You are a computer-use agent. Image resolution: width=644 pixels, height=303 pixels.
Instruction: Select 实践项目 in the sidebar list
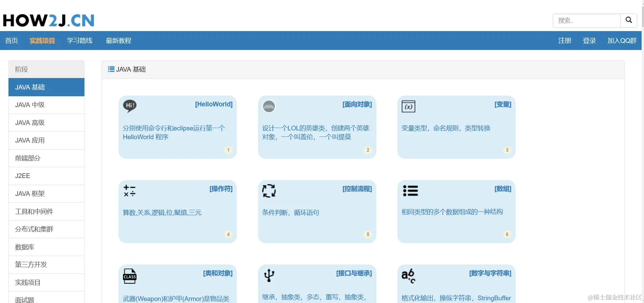[46, 282]
